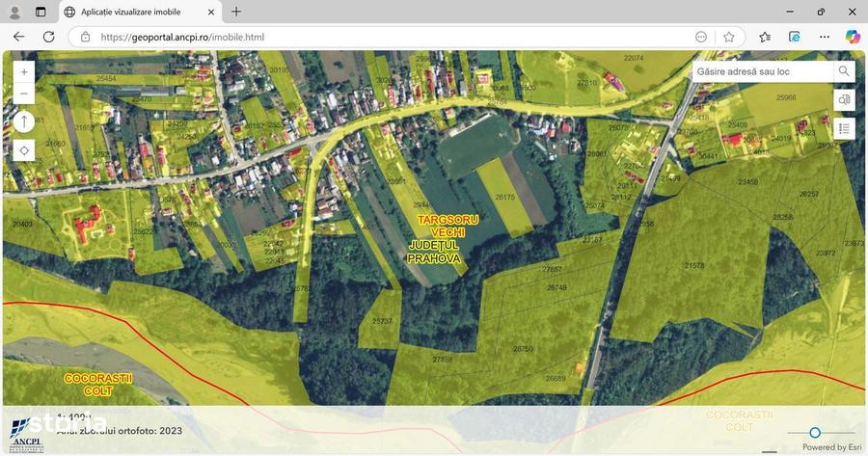Select parcel 20403 on the map
The width and height of the screenshot is (868, 456).
23,224
